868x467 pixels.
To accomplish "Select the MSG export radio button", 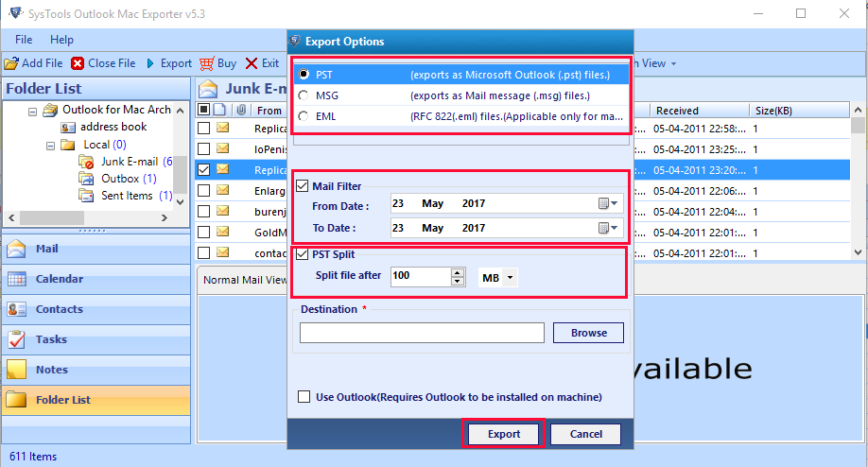I will click(x=304, y=95).
